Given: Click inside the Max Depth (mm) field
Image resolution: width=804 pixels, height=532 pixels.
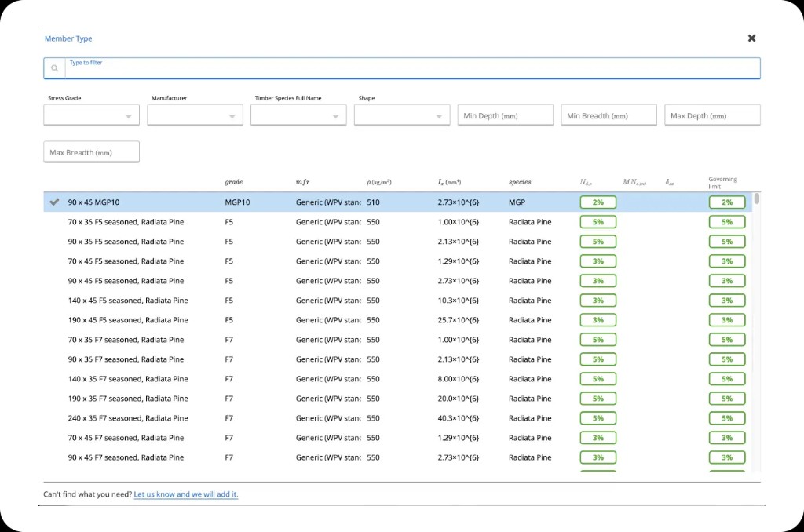Looking at the screenshot, I should [712, 115].
